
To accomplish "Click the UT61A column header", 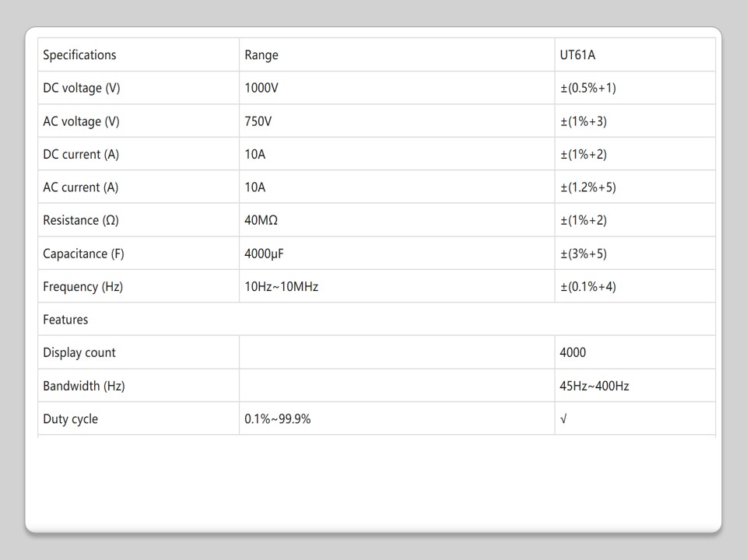I will tap(578, 55).
